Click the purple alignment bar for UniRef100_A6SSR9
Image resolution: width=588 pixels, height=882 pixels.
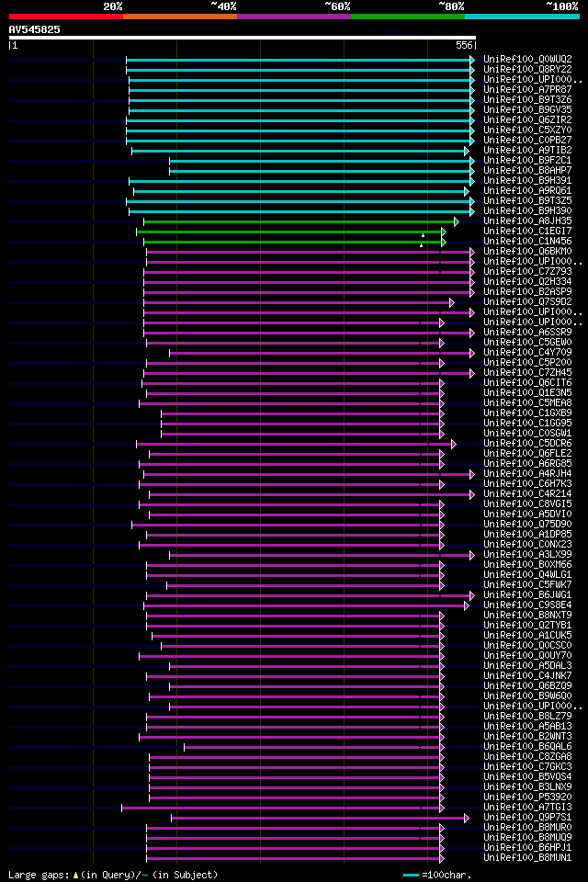click(x=309, y=333)
